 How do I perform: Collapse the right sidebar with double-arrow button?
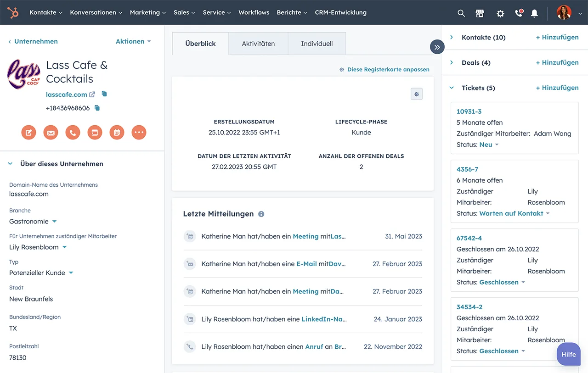[437, 47]
